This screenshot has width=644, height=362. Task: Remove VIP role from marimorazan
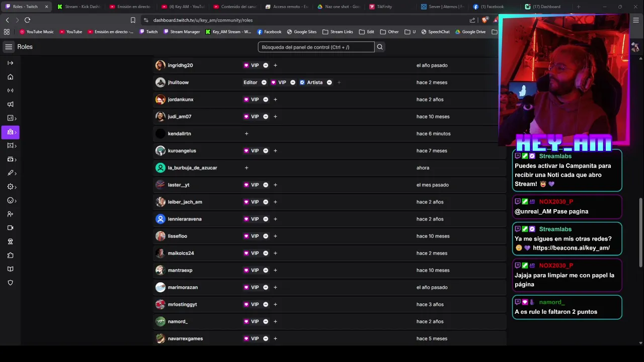[266, 288]
